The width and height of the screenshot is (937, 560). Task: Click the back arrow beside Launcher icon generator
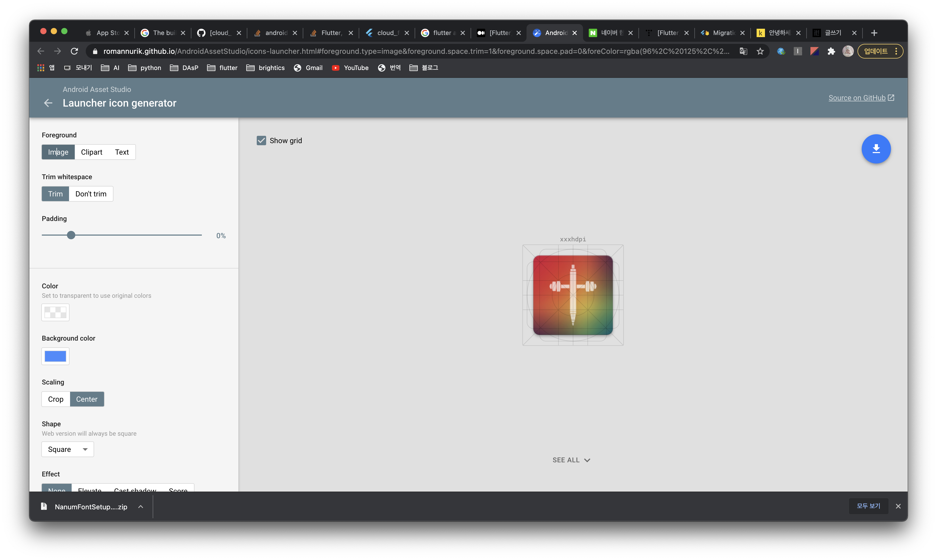click(48, 103)
